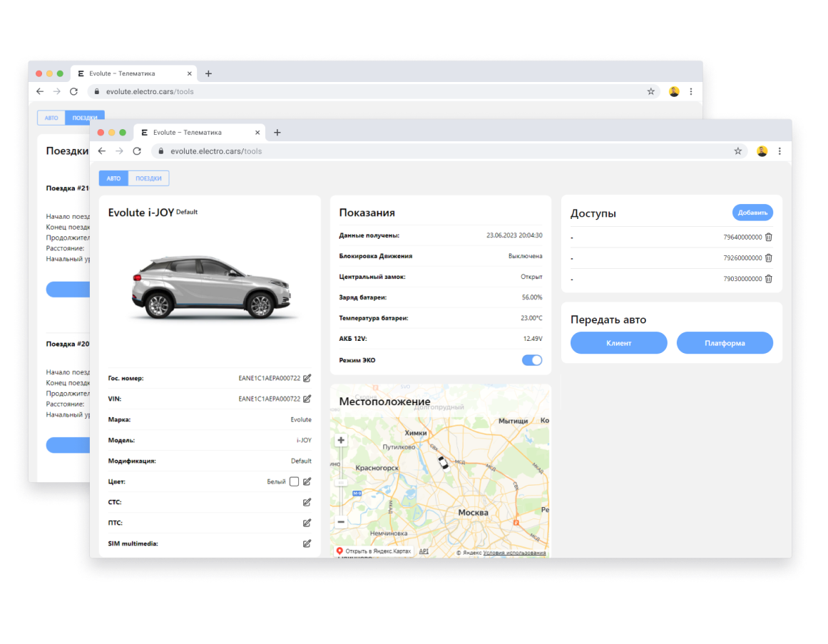Edit the Гос. номер value
Screen dimensions: 828x644
[307, 378]
